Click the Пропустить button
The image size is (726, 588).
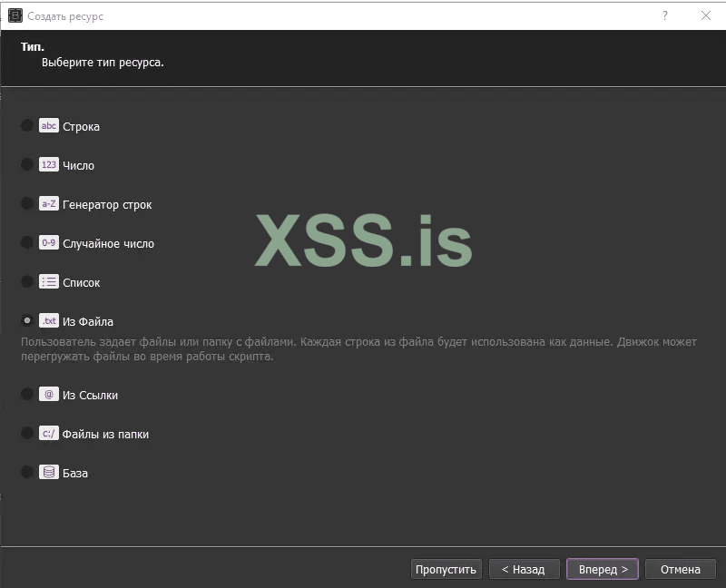click(x=446, y=569)
